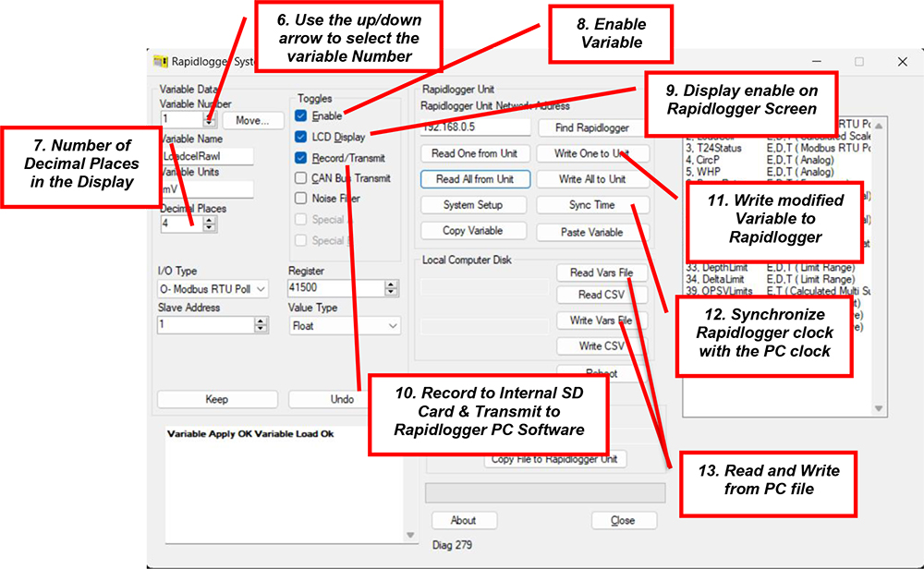Expand the Value Type dropdown showing Float
Viewport: 924px width, 569px height.
click(x=344, y=326)
